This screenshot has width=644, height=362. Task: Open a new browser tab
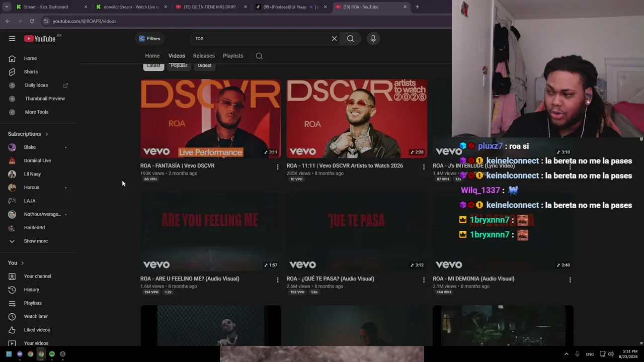(417, 7)
